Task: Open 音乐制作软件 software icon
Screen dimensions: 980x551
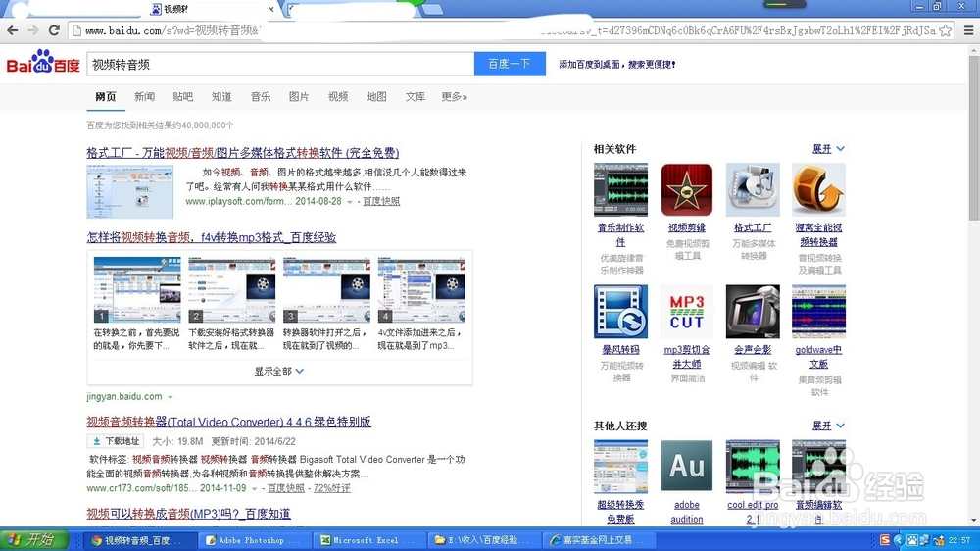Action: [x=620, y=190]
